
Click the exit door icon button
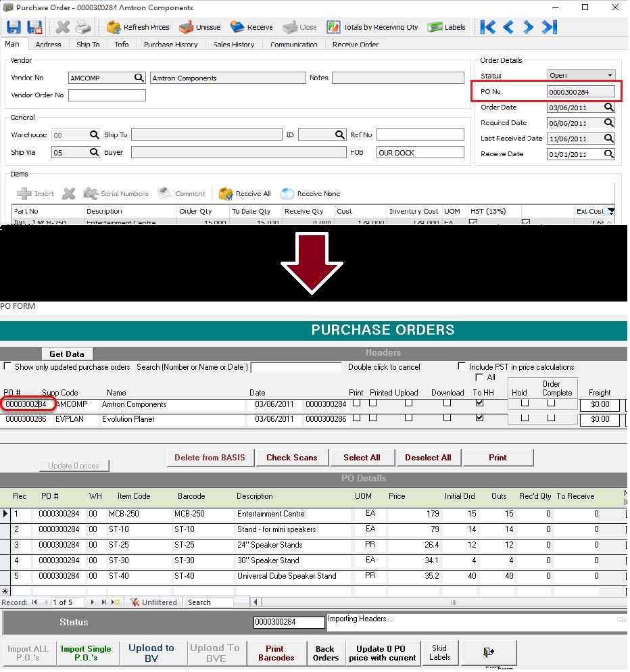(489, 652)
